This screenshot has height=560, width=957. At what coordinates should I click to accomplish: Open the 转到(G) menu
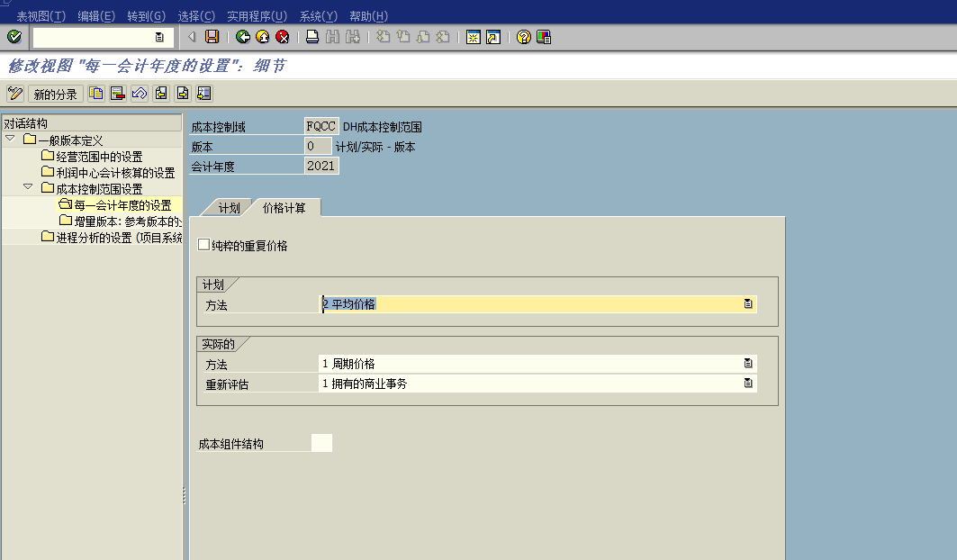click(x=147, y=16)
